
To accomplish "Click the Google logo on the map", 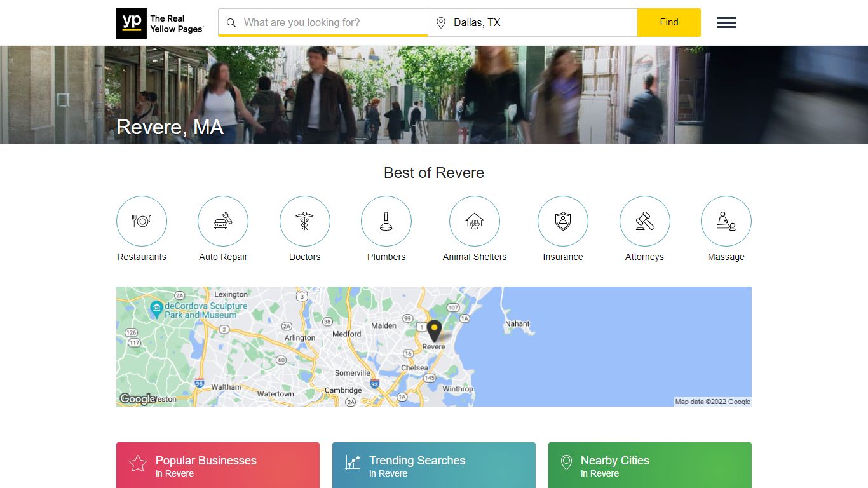I will (137, 399).
